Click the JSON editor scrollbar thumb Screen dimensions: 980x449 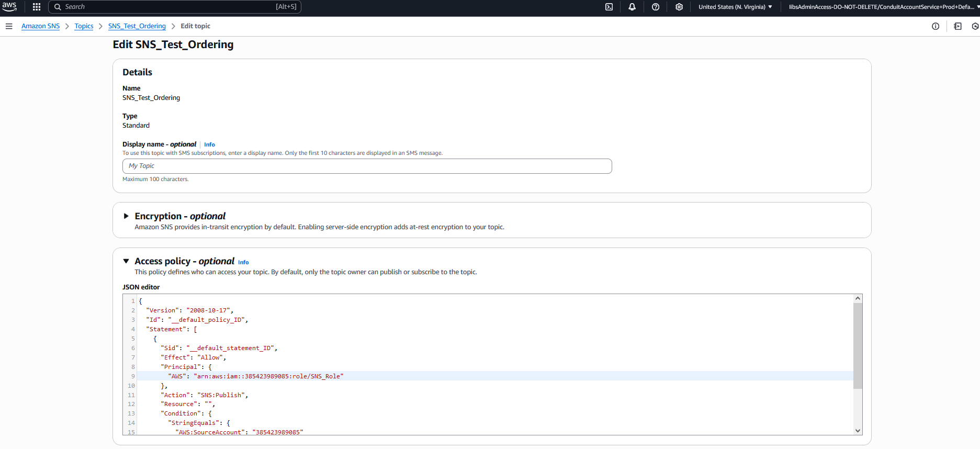[x=858, y=345]
